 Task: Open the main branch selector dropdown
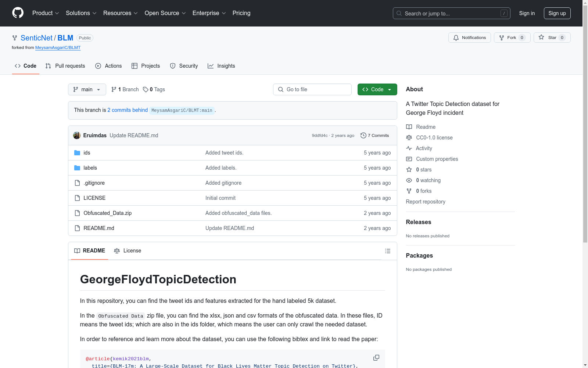click(87, 89)
